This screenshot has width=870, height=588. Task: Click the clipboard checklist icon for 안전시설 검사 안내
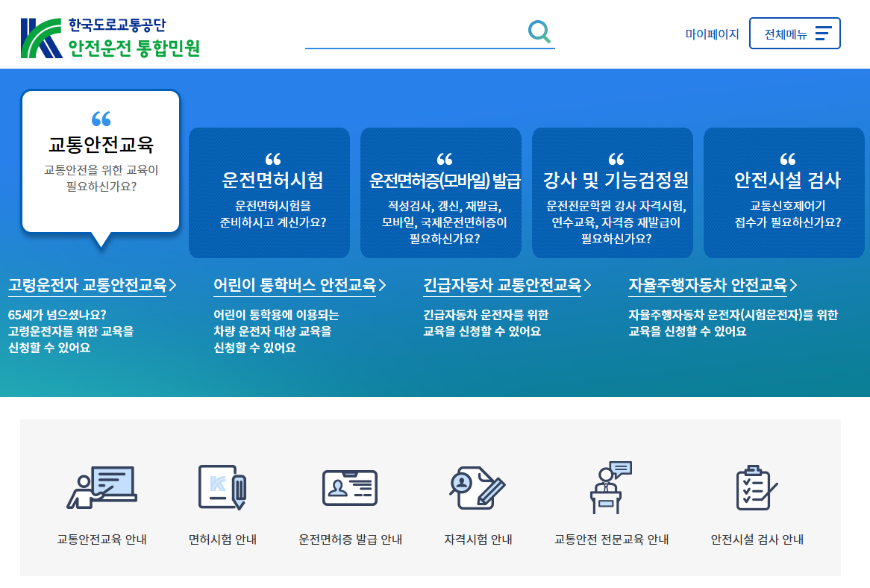coord(757,487)
